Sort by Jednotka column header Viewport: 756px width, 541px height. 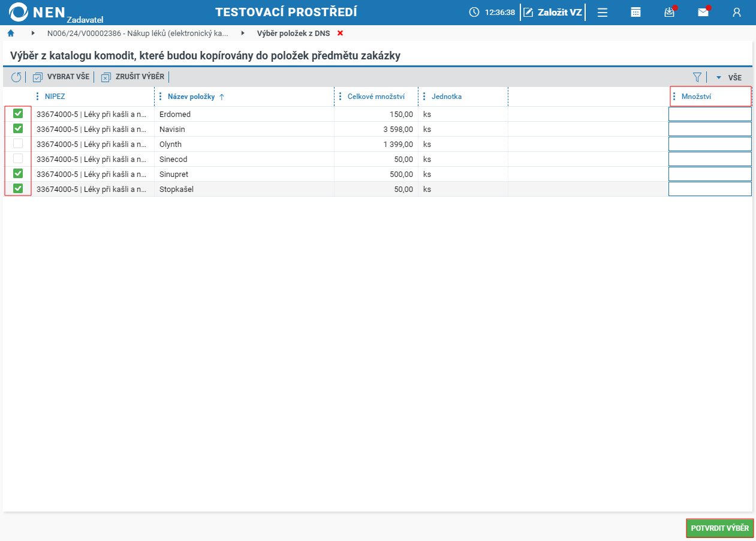click(447, 96)
